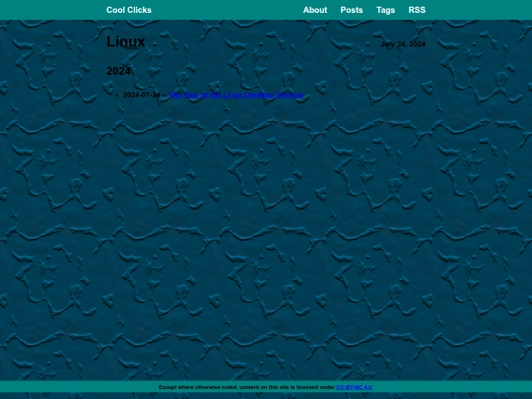Screen dimensions: 532x399
Task: Click the 2024-07-24 date in the post list
Action: tap(142, 95)
